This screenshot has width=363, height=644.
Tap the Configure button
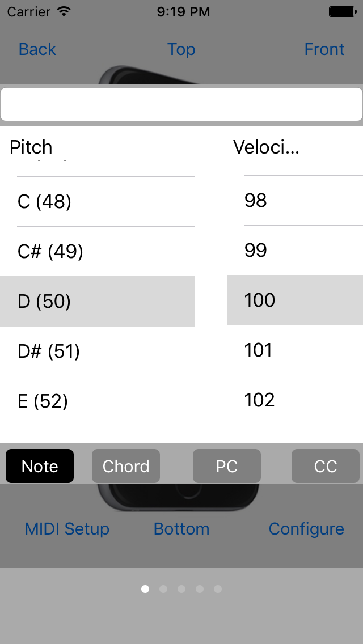point(306,529)
